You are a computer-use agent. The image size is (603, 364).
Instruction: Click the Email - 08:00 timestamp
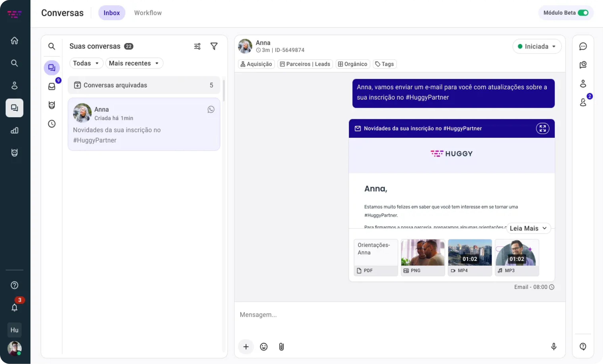pyautogui.click(x=530, y=287)
